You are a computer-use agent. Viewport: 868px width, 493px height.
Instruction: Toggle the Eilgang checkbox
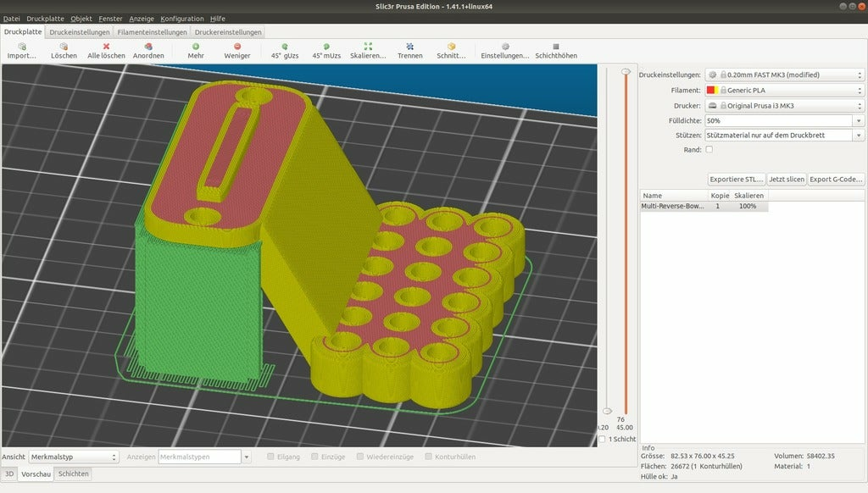coord(270,457)
